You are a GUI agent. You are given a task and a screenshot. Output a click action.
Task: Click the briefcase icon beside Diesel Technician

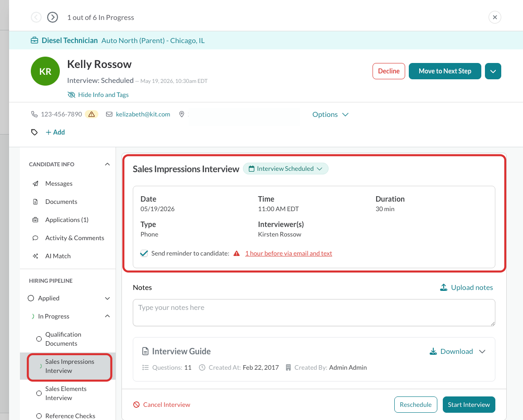pyautogui.click(x=34, y=41)
